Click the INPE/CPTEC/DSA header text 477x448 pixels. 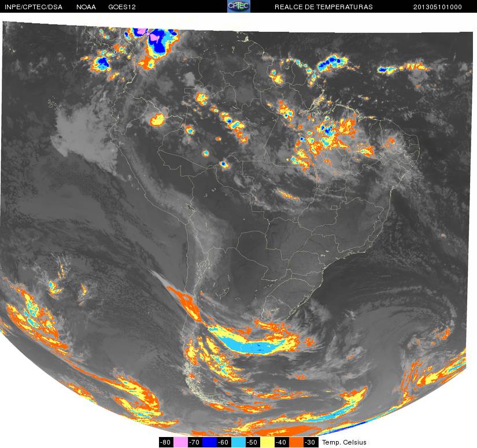[x=34, y=7]
